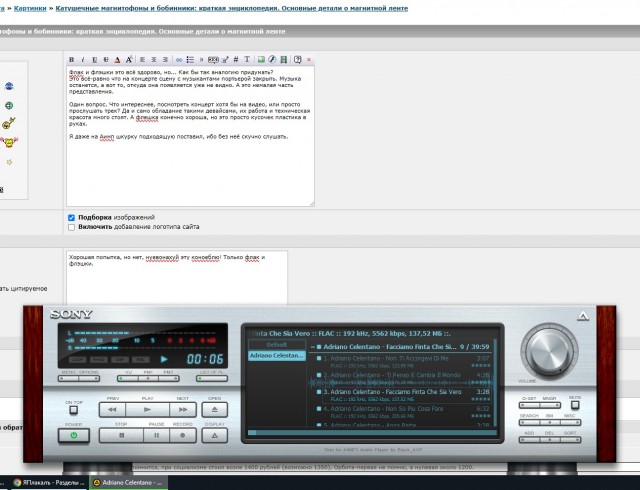Open player MENU button

[x=69, y=379]
